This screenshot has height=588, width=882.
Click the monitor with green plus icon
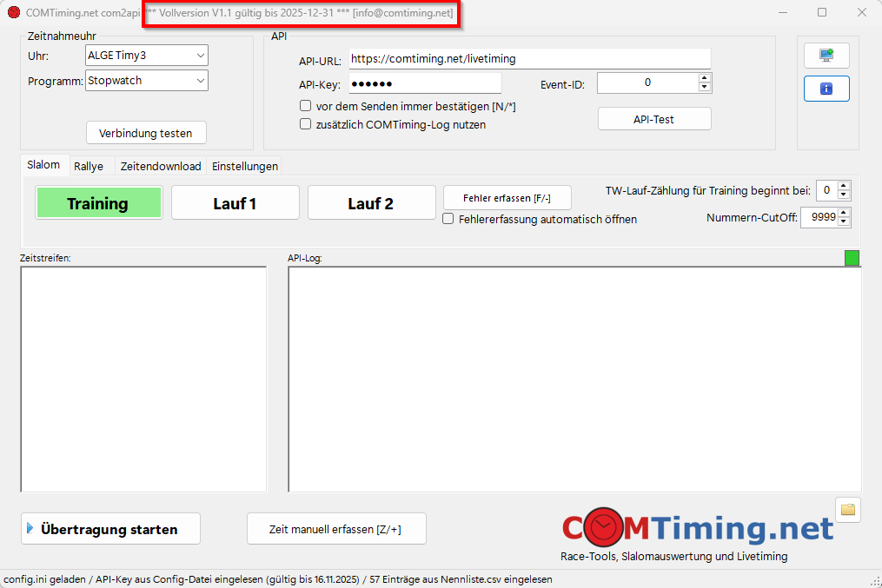click(x=826, y=56)
